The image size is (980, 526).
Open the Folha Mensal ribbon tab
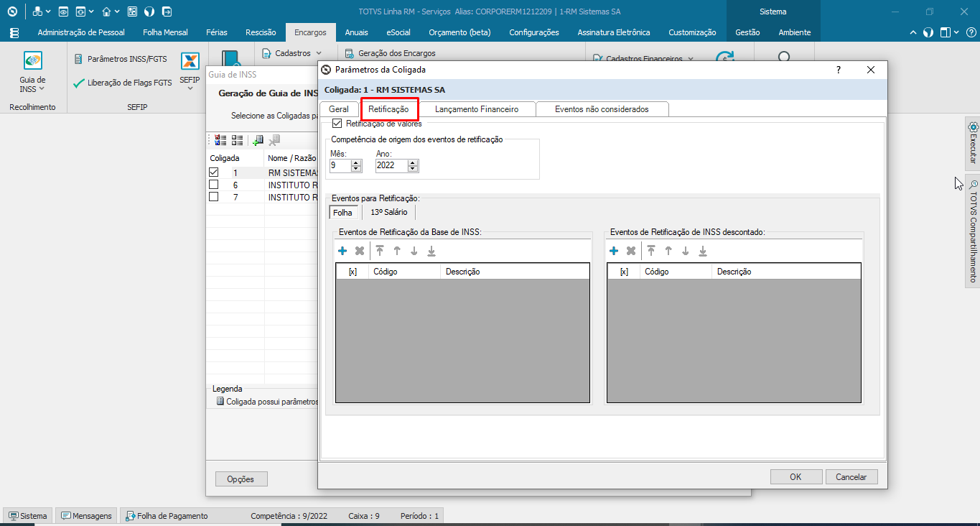click(165, 32)
